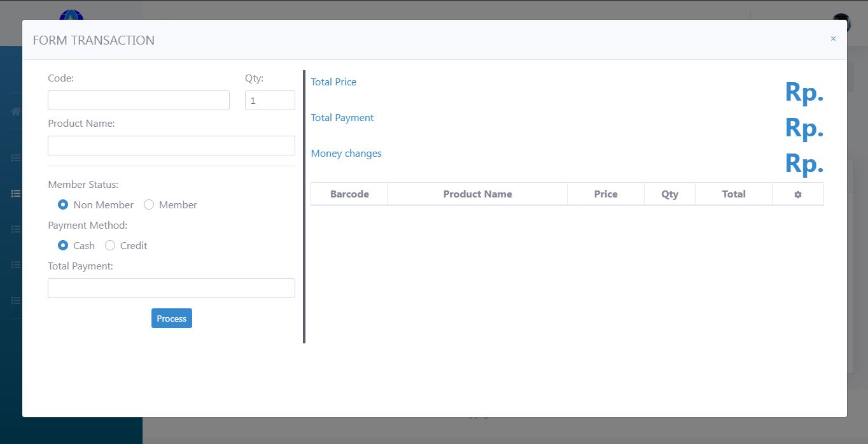
Task: Select Cash payment method
Action: pos(63,246)
